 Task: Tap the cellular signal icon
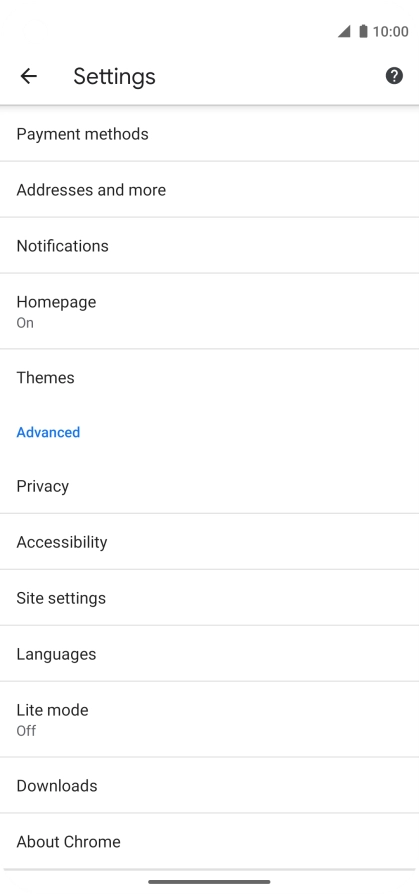point(344,31)
